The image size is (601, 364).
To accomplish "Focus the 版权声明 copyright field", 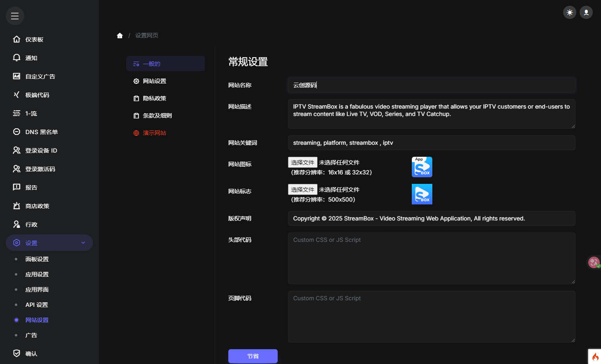I will pyautogui.click(x=432, y=218).
